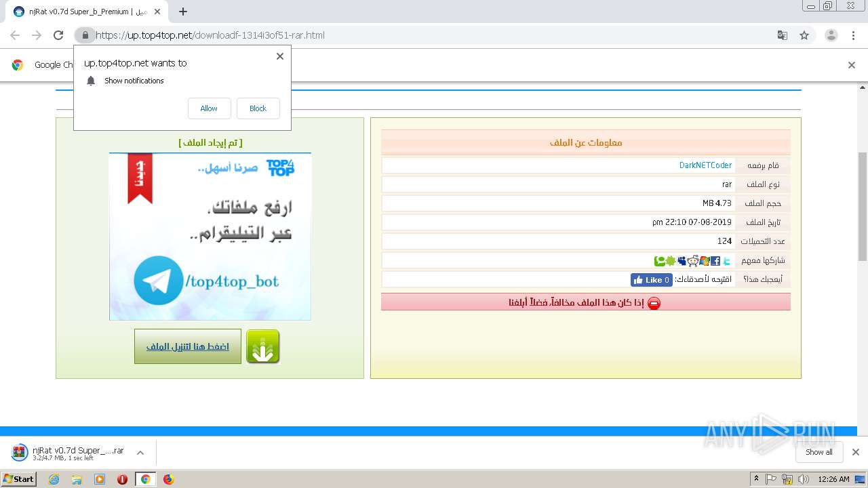
Task: Expand the download item options chevron
Action: tap(140, 453)
